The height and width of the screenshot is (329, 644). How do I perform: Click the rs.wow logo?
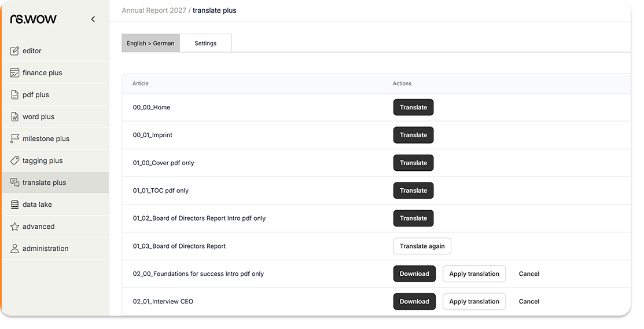click(x=34, y=20)
